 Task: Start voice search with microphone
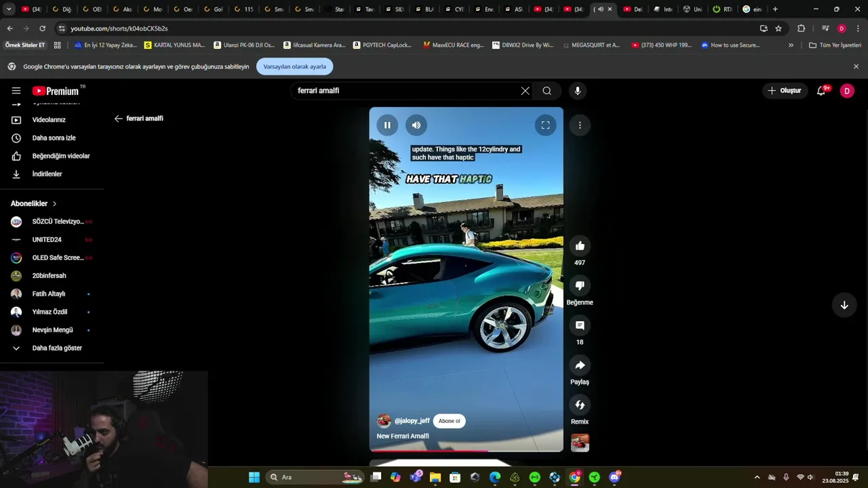click(578, 91)
